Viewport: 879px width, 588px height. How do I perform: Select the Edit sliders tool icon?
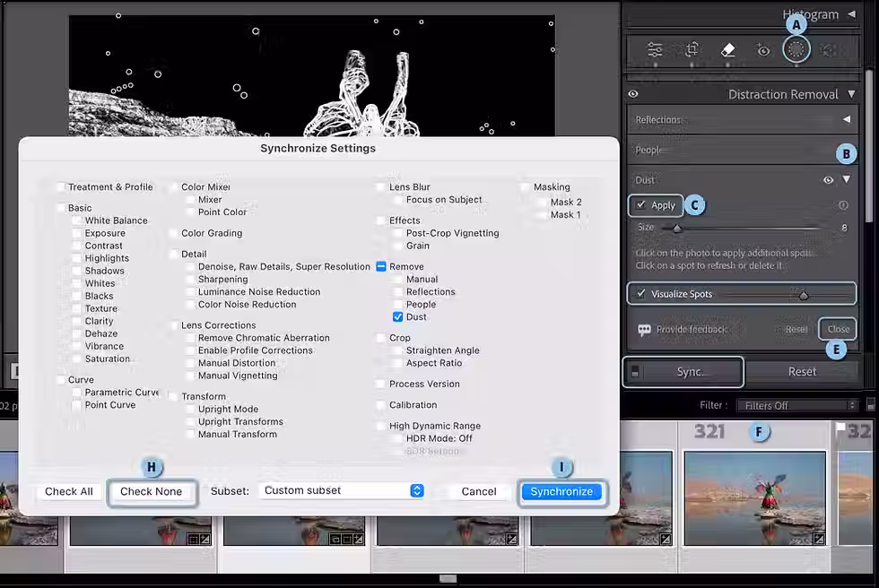coord(655,50)
